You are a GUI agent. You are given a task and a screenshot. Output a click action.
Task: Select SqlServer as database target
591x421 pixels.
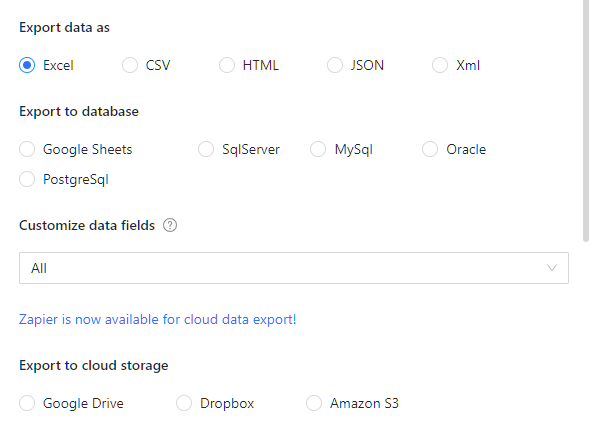[x=206, y=149]
